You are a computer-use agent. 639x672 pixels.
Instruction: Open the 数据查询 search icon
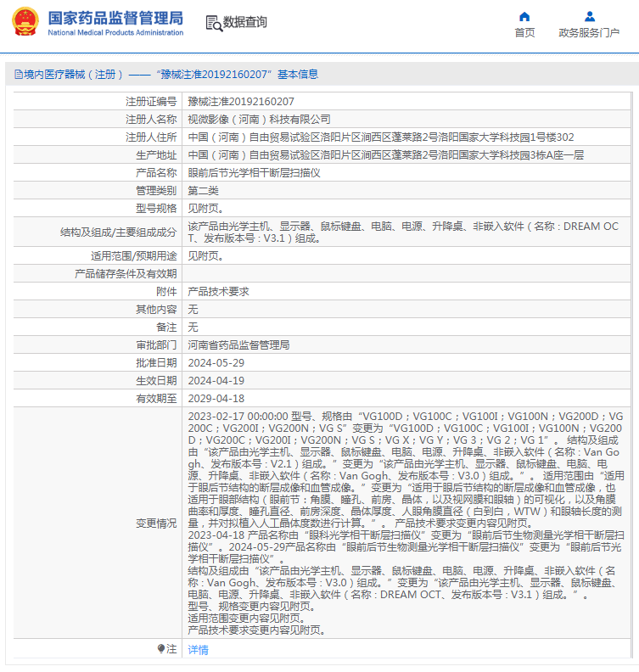tap(214, 23)
